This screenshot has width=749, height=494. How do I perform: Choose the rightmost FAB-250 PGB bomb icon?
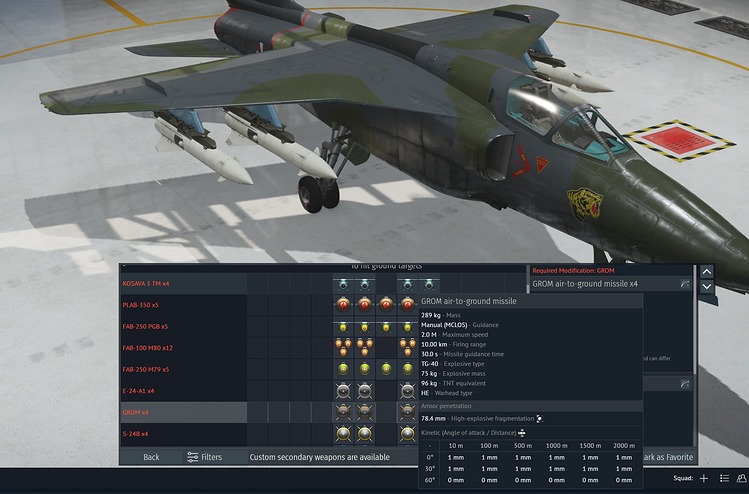[x=407, y=327]
